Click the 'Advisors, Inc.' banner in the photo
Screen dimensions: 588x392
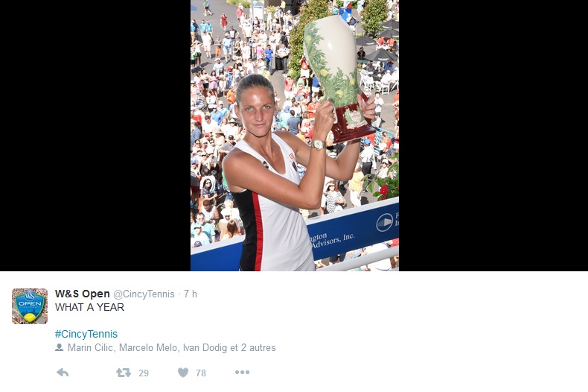333,240
